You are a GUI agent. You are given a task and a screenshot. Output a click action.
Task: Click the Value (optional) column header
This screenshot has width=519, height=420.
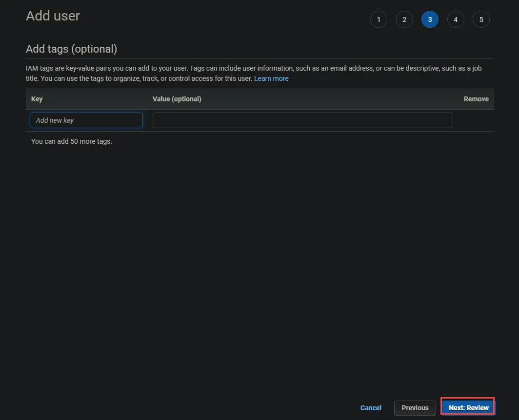coord(177,99)
